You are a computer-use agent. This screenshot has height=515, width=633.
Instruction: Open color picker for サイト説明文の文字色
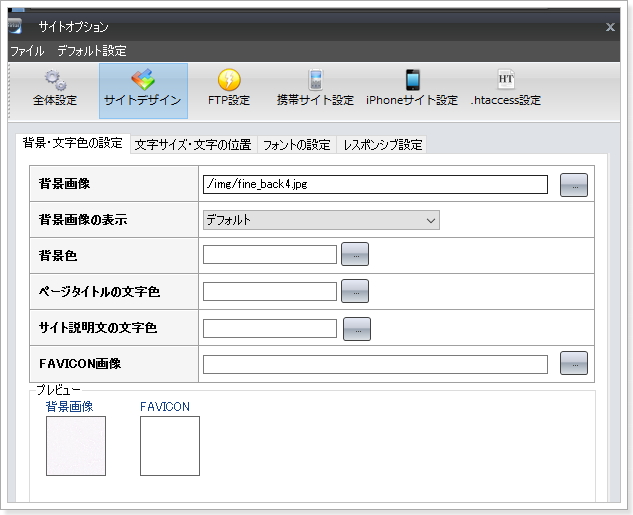coord(357,329)
